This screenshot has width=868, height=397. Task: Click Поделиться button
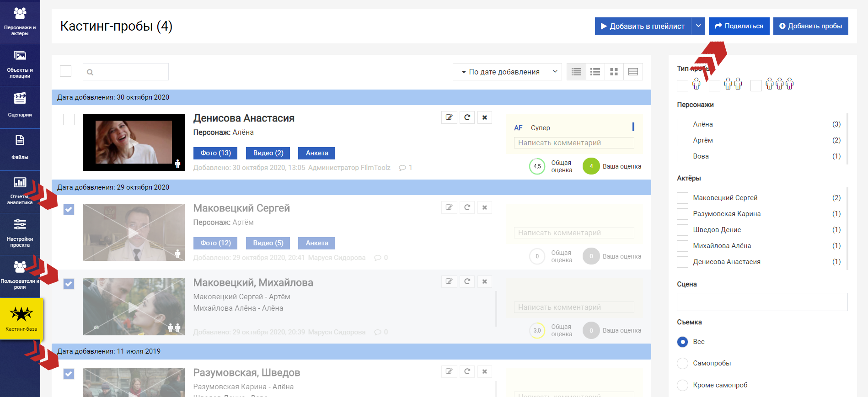pyautogui.click(x=739, y=26)
